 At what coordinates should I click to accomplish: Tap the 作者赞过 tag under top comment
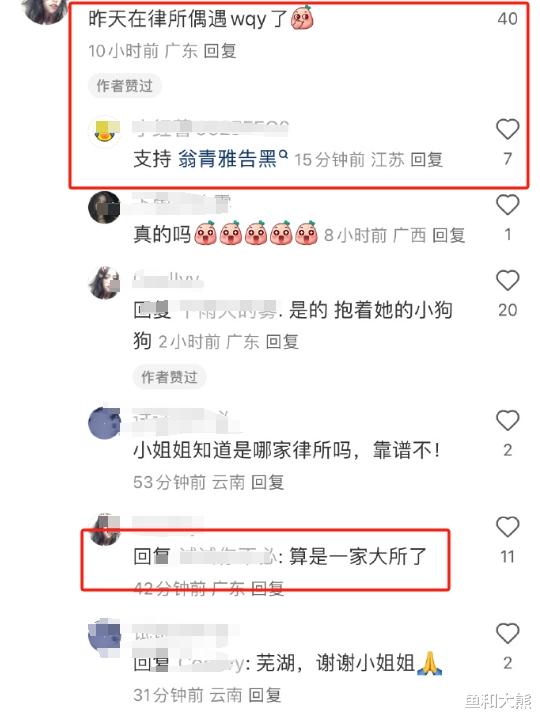coord(124,86)
